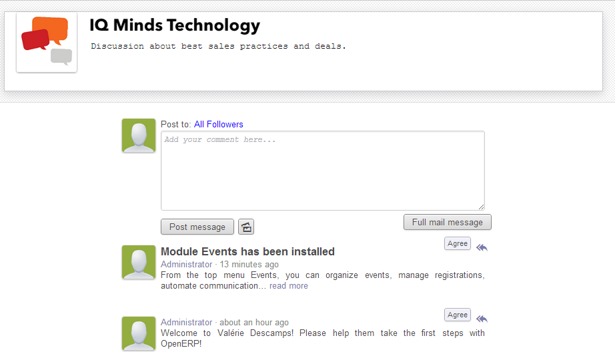Click the Post to label
615x364 pixels.
click(175, 124)
